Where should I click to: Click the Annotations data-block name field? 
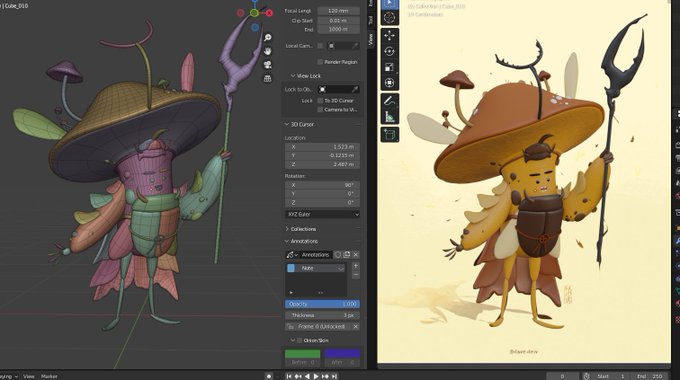[x=316, y=255]
